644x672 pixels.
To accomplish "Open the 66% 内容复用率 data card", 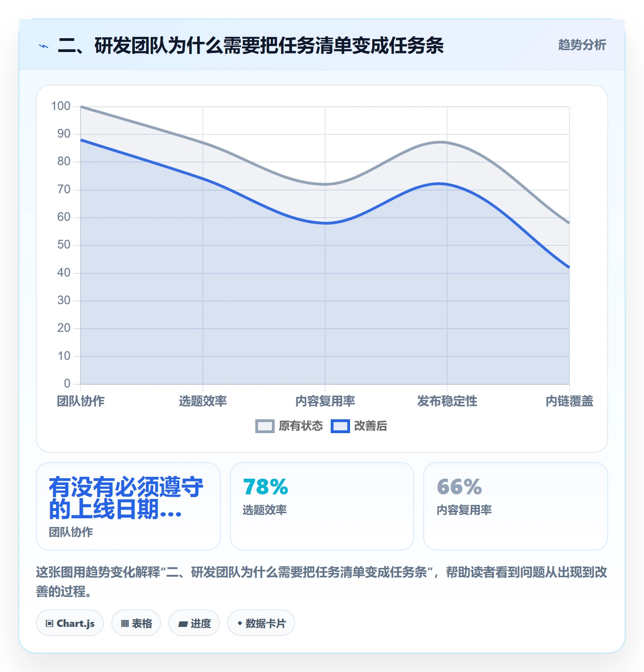I will click(516, 506).
